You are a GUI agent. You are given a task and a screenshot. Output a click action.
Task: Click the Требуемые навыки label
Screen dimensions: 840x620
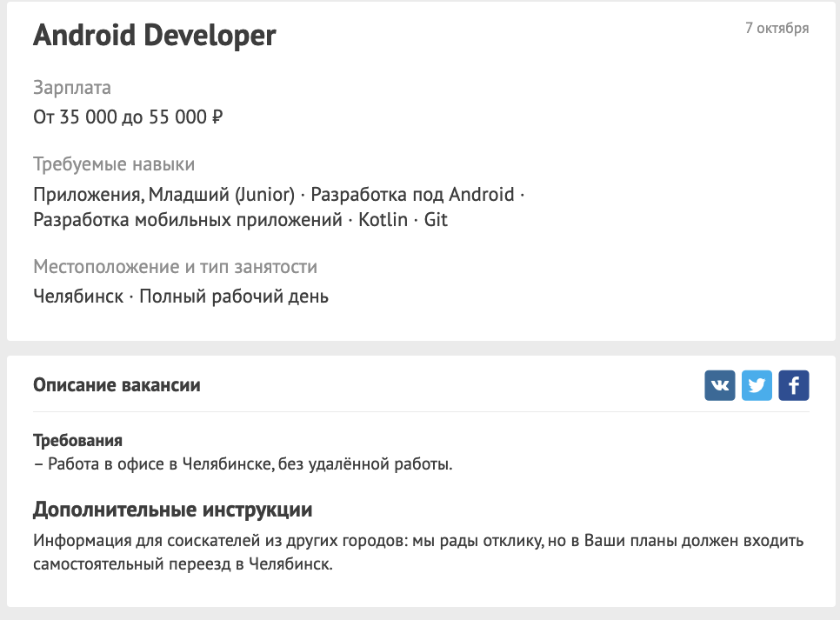click(x=114, y=164)
